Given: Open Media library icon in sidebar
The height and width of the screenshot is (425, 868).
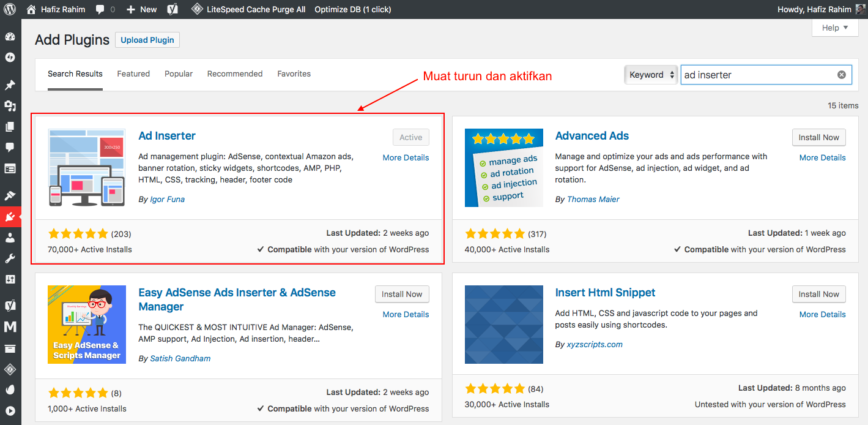Looking at the screenshot, I should [x=10, y=106].
